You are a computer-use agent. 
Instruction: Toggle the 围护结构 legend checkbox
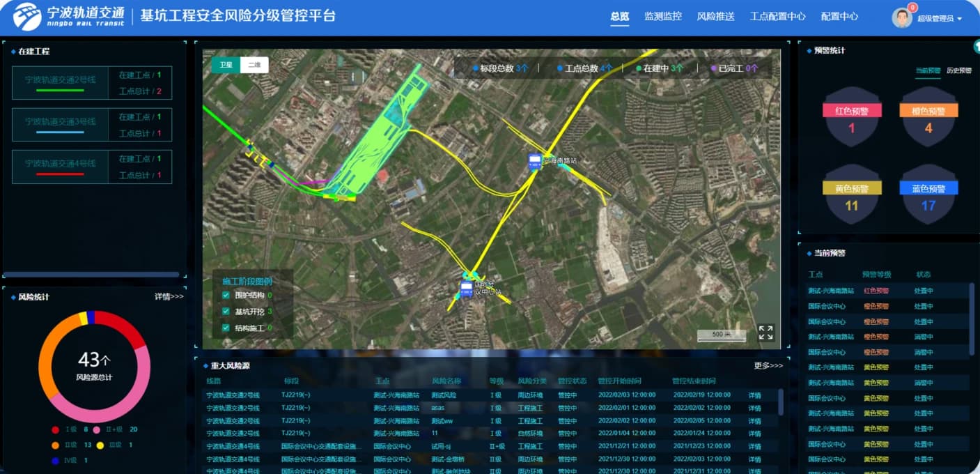pyautogui.click(x=226, y=296)
